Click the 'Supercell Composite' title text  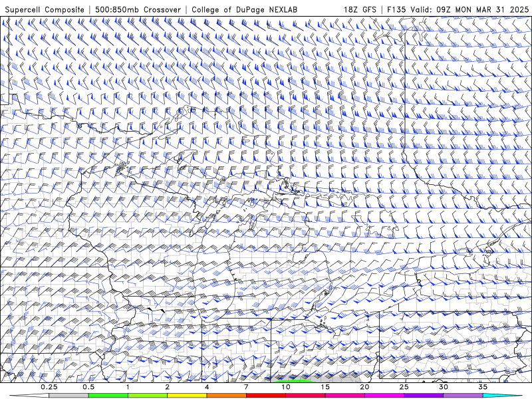[x=45, y=10]
